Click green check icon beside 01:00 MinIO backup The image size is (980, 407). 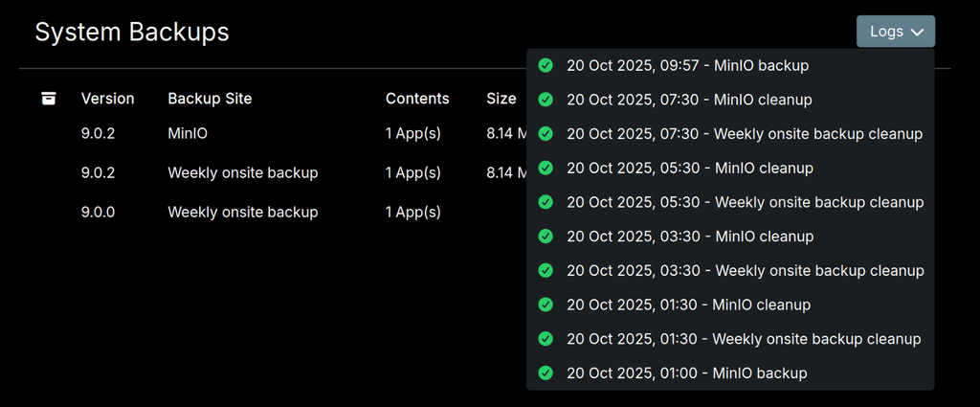pos(546,373)
